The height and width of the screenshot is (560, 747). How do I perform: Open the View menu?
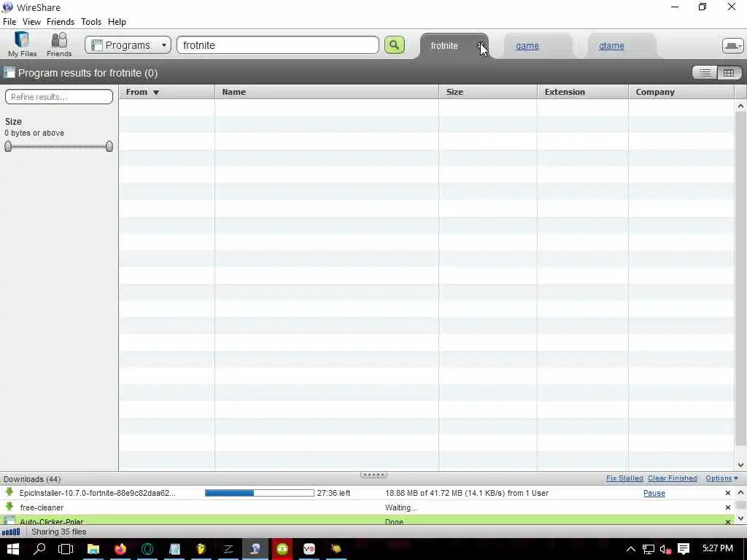(x=31, y=22)
